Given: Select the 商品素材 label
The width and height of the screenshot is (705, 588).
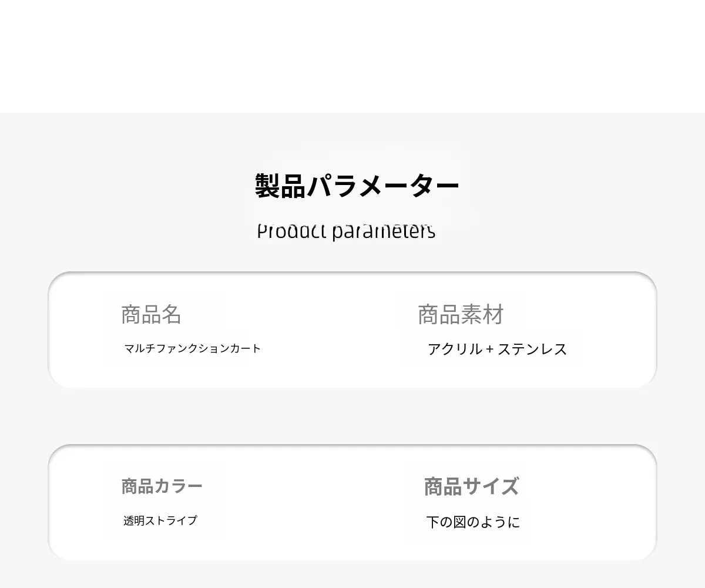Looking at the screenshot, I should (461, 315).
